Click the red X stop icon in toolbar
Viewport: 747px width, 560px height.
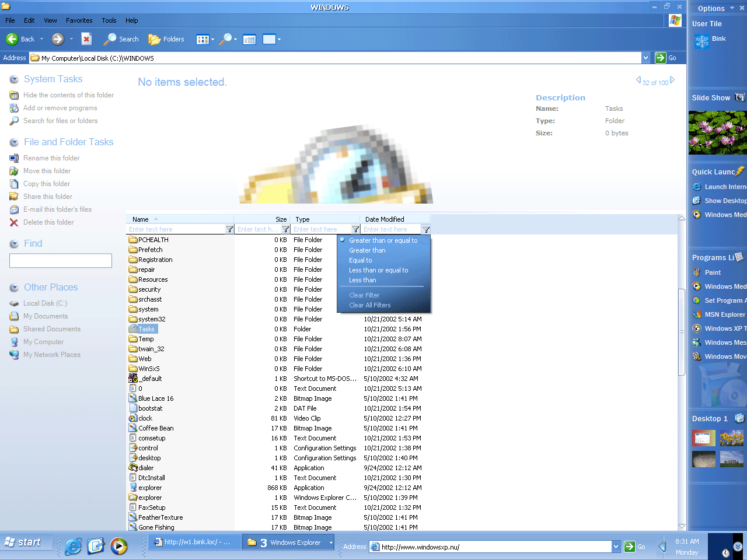tap(86, 39)
